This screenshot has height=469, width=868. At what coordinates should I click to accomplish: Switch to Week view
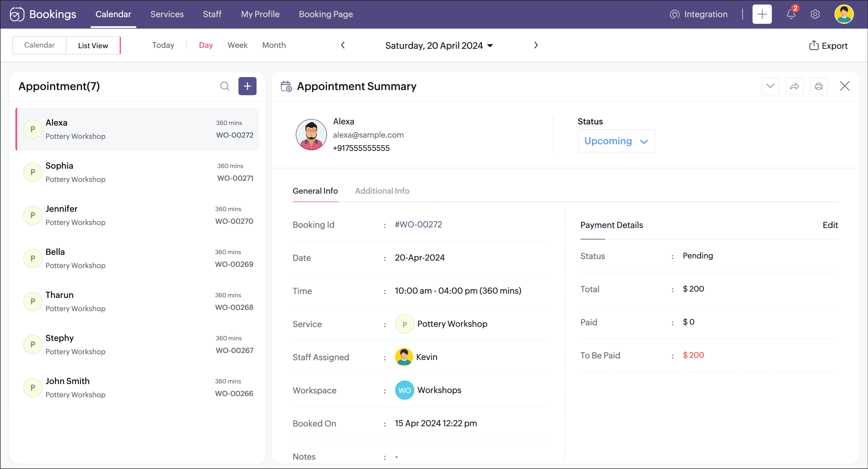[237, 45]
